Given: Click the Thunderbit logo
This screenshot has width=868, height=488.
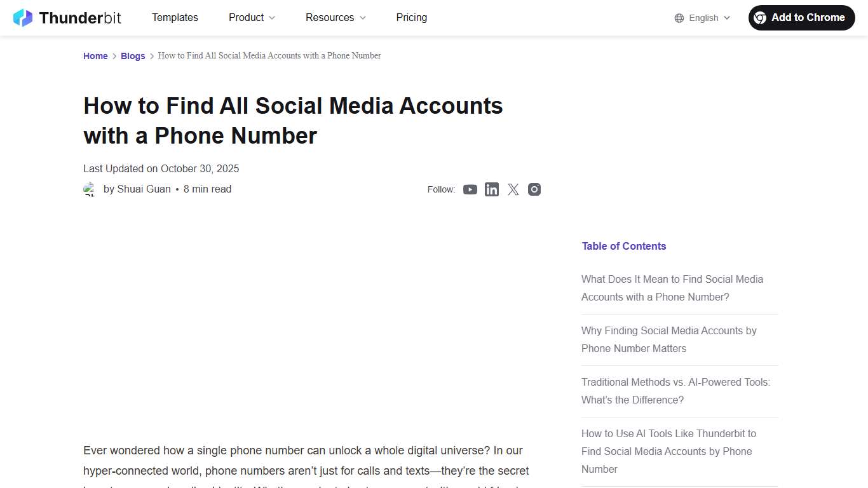Looking at the screenshot, I should tap(67, 17).
